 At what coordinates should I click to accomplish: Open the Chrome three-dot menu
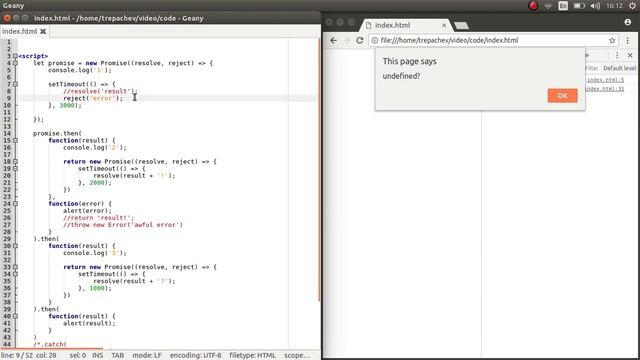pyautogui.click(x=627, y=40)
